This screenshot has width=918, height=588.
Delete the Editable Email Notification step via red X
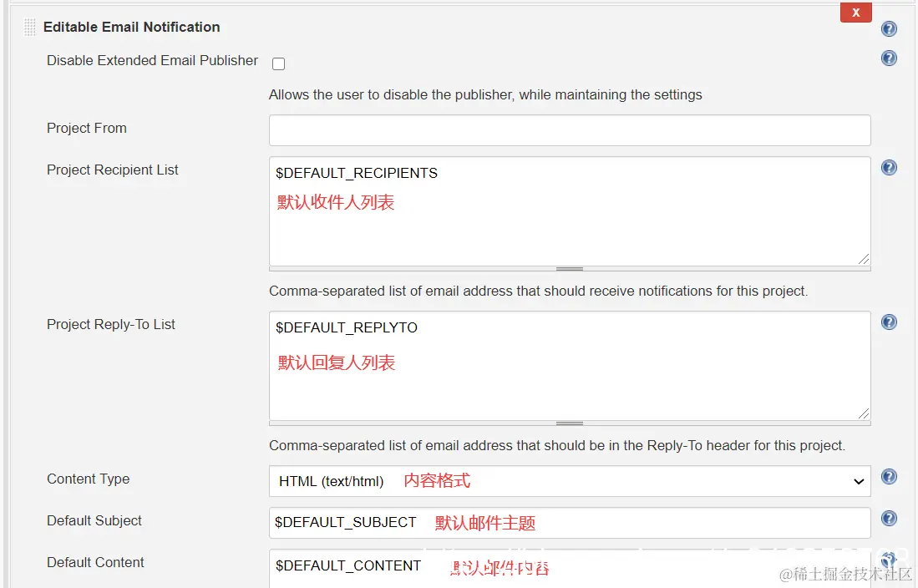pos(856,13)
